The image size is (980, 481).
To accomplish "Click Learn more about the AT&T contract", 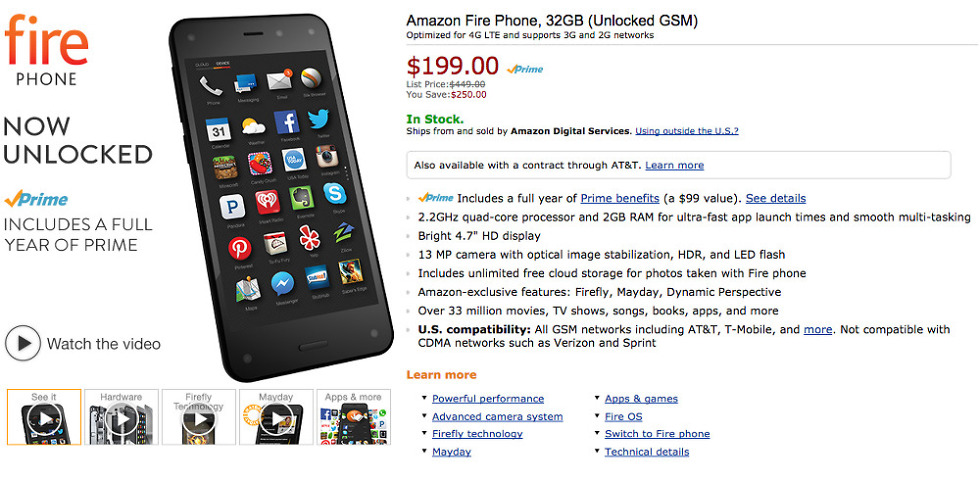I will (x=674, y=165).
